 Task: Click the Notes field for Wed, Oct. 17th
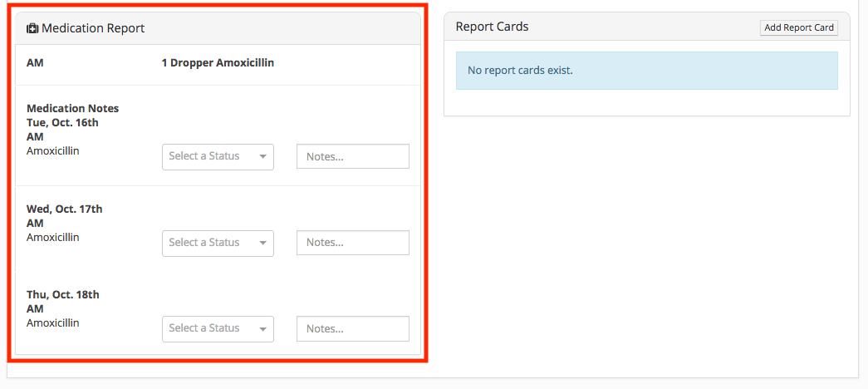click(352, 243)
